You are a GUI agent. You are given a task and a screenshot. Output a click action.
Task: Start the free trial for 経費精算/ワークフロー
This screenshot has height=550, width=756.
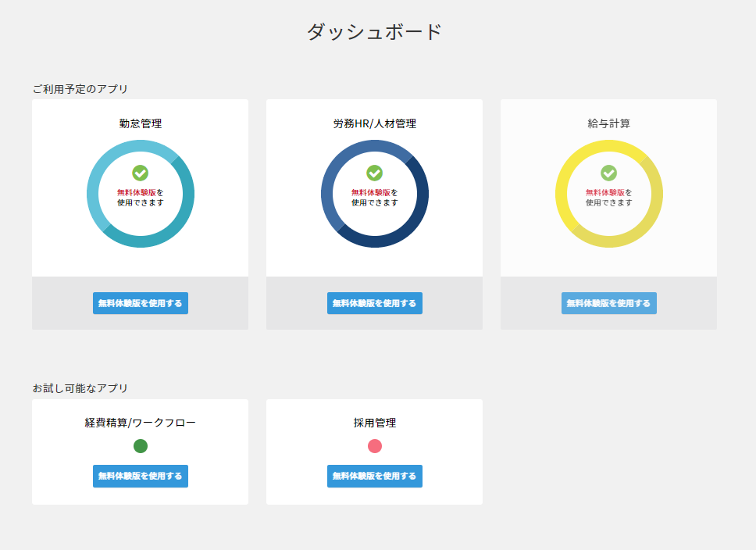(141, 476)
